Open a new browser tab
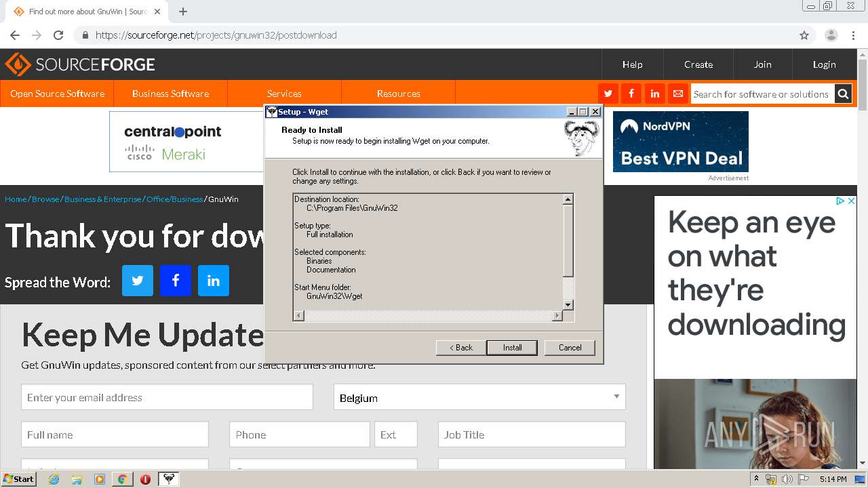The height and width of the screenshot is (488, 868). click(x=183, y=12)
